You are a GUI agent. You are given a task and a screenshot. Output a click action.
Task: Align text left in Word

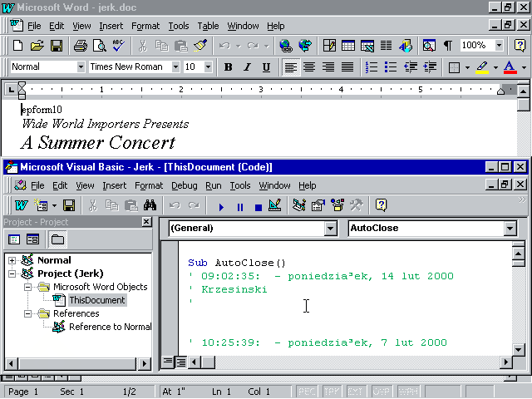(x=291, y=66)
